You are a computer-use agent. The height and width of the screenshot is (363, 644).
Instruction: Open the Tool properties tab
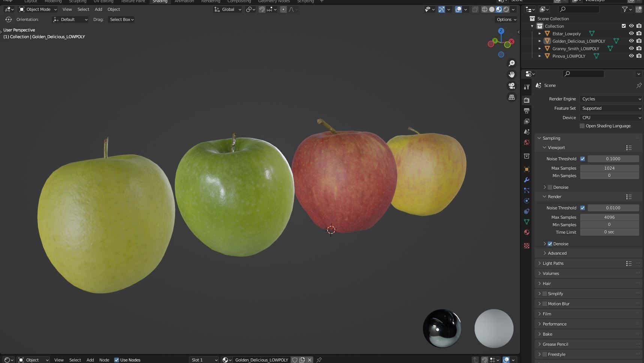click(527, 87)
